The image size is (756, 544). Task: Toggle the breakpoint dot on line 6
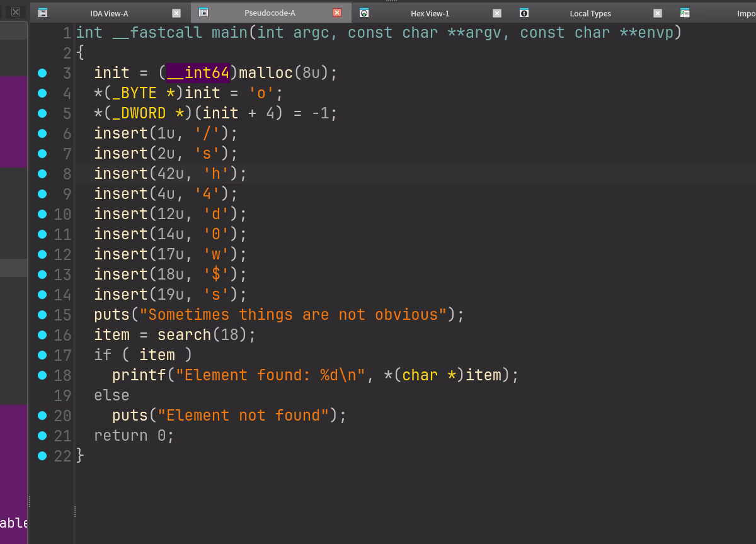click(x=42, y=133)
